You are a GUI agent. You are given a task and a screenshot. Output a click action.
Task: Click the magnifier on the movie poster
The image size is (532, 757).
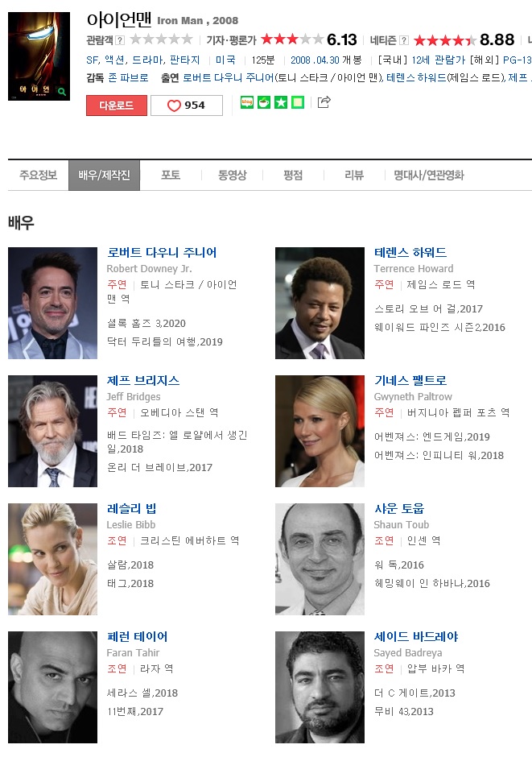point(62,91)
